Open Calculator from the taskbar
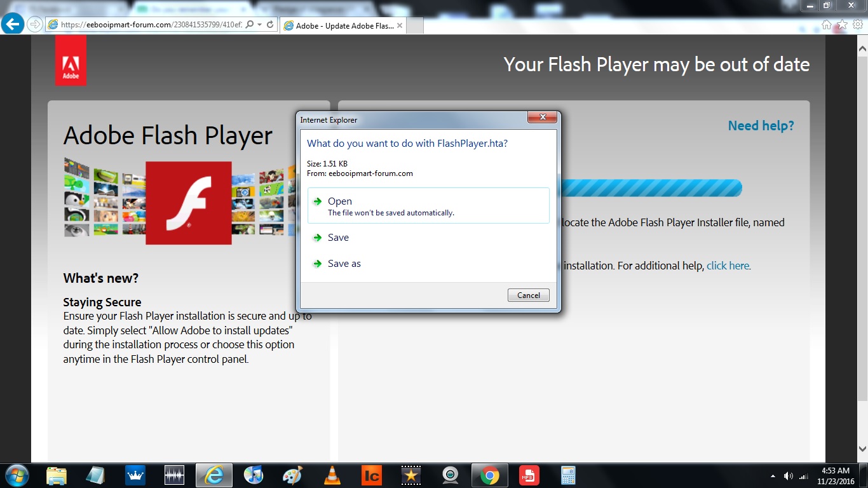 click(568, 475)
